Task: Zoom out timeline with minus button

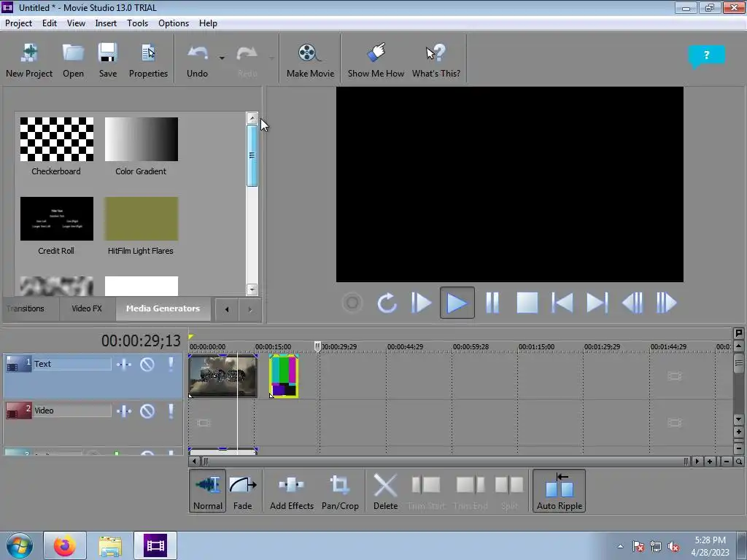Action: click(x=726, y=462)
